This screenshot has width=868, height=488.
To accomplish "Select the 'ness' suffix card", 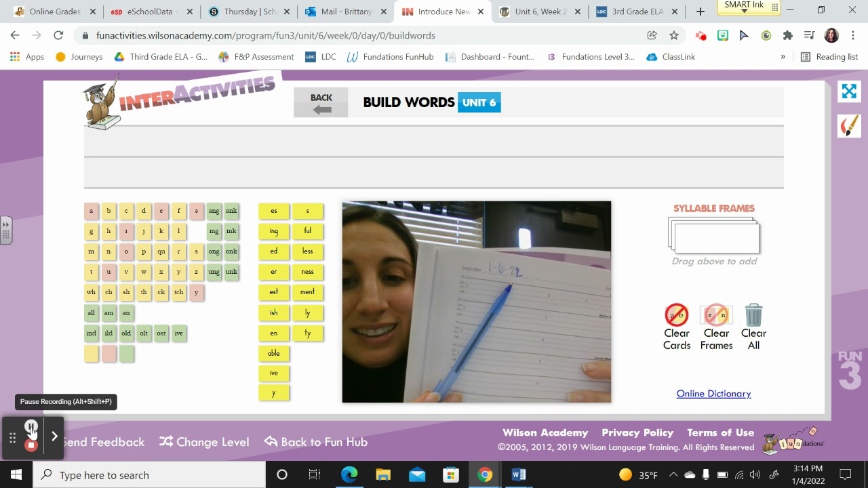I will pos(308,272).
